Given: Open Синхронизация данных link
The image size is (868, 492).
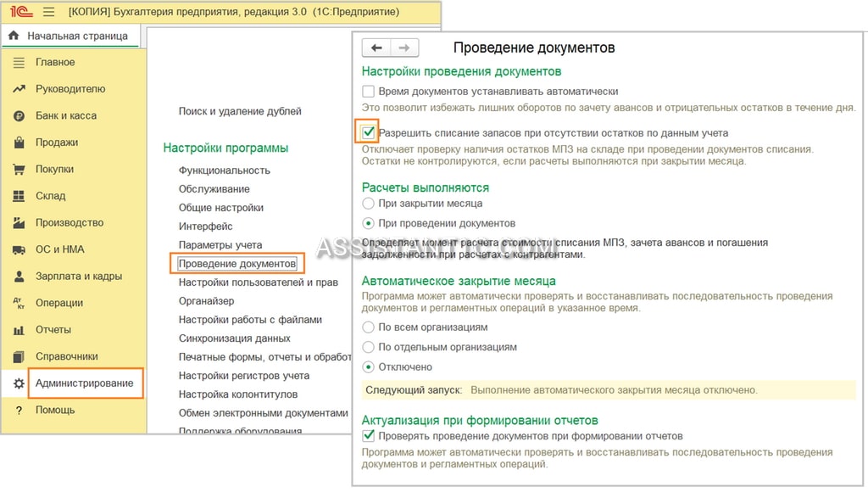Looking at the screenshot, I should 234,338.
